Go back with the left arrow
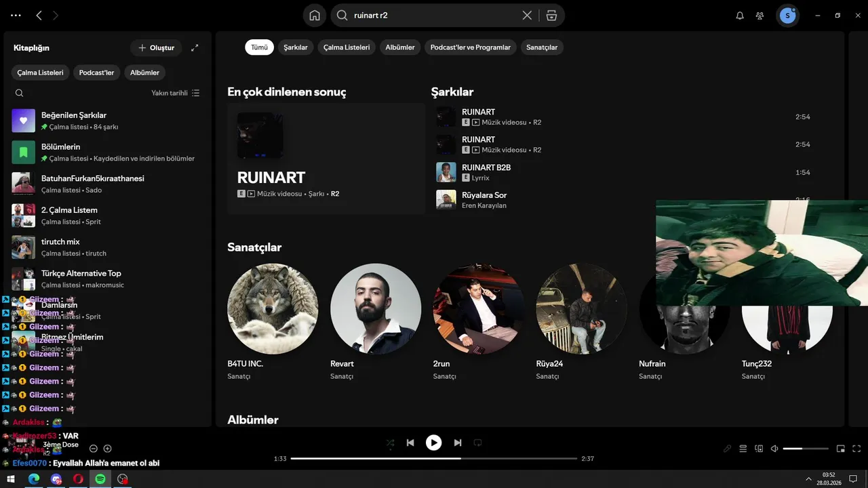Image resolution: width=868 pixels, height=488 pixels. click(39, 15)
